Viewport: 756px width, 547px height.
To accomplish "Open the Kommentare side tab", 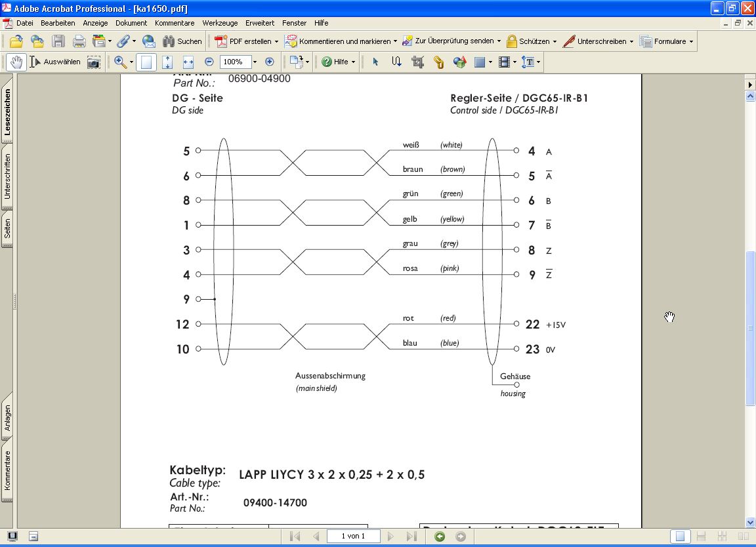I will [7, 470].
